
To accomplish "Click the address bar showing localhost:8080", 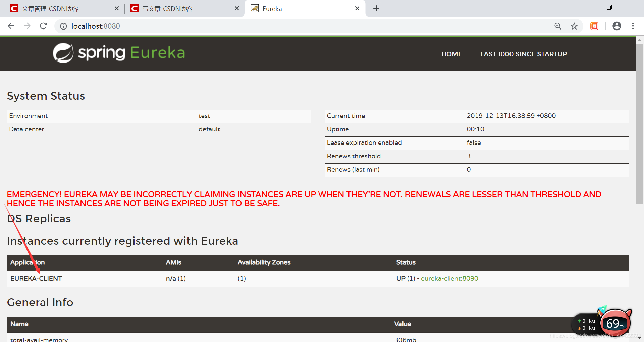I will coord(302,26).
